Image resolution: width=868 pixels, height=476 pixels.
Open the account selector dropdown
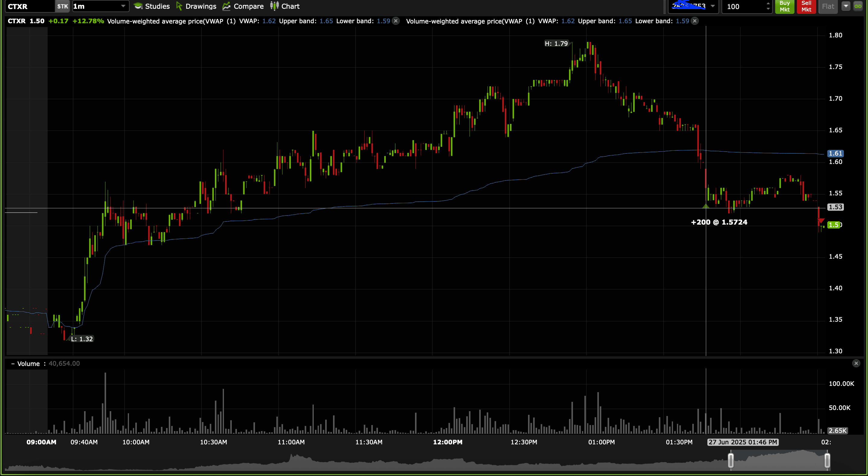point(713,6)
